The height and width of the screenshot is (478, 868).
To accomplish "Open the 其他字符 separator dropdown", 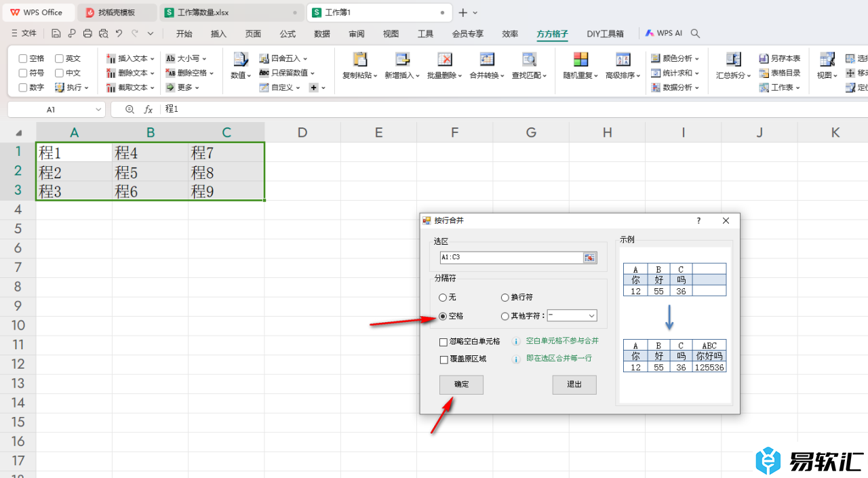I will pos(591,316).
